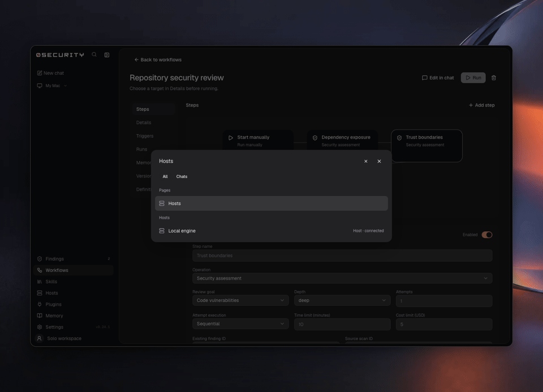Delete the workflow with the trash icon

pyautogui.click(x=494, y=78)
